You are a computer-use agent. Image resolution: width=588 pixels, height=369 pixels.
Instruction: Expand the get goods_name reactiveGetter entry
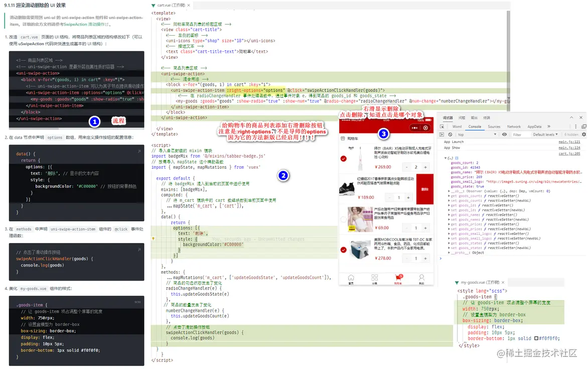point(449,215)
